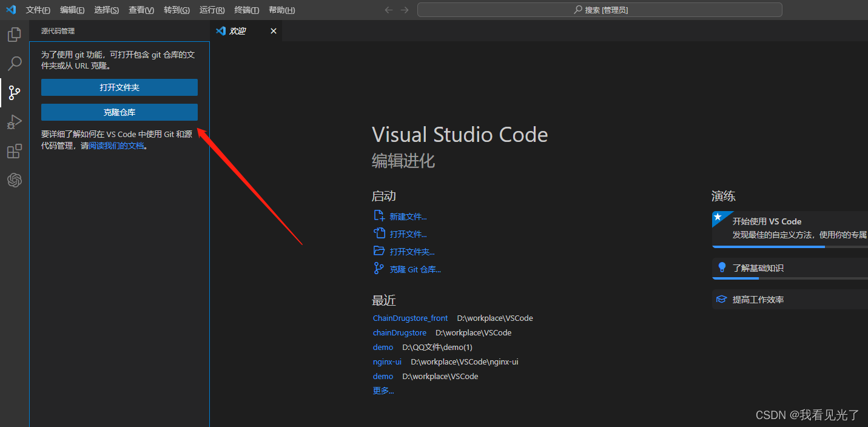Open the 提高工作效率 walkthrough
Viewport: 868px width, 427px height.
click(790, 299)
